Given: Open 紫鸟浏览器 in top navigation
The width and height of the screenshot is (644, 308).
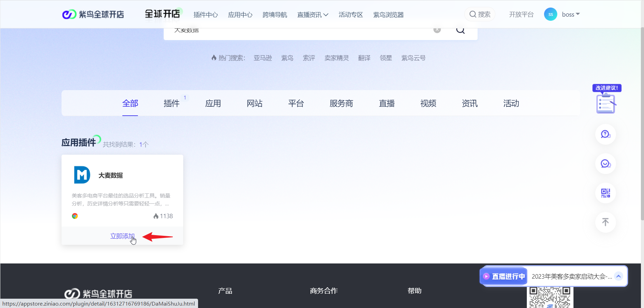Looking at the screenshot, I should tap(389, 15).
